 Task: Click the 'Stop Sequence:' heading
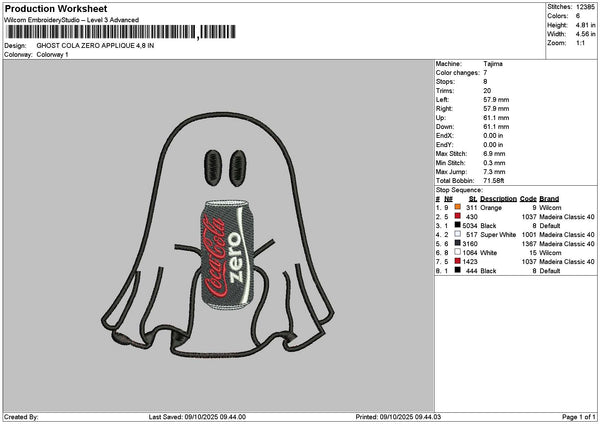point(459,190)
